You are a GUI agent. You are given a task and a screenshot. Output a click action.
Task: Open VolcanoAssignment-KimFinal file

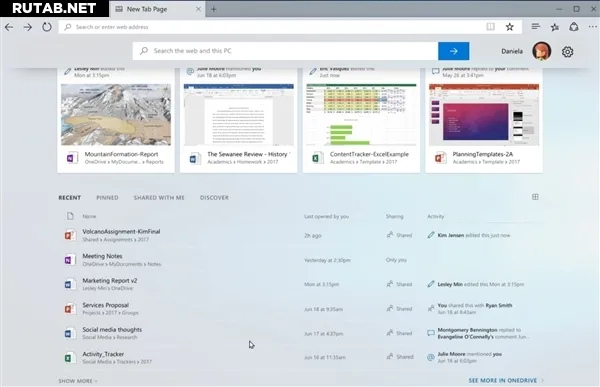pos(121,232)
